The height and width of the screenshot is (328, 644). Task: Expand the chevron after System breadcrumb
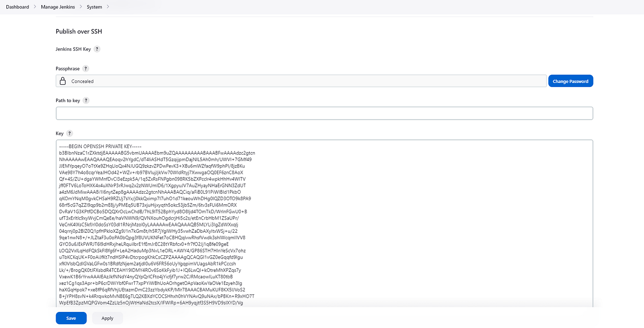108,7
